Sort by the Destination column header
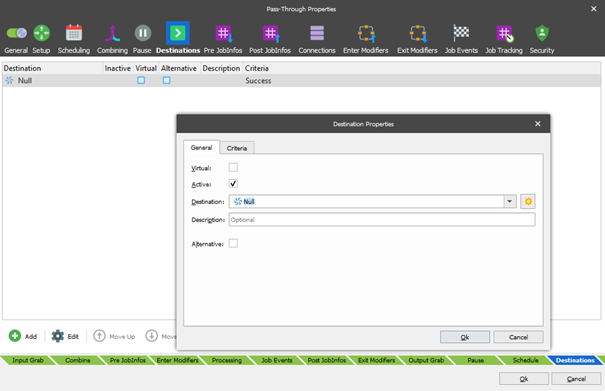605x391 pixels. 53,68
